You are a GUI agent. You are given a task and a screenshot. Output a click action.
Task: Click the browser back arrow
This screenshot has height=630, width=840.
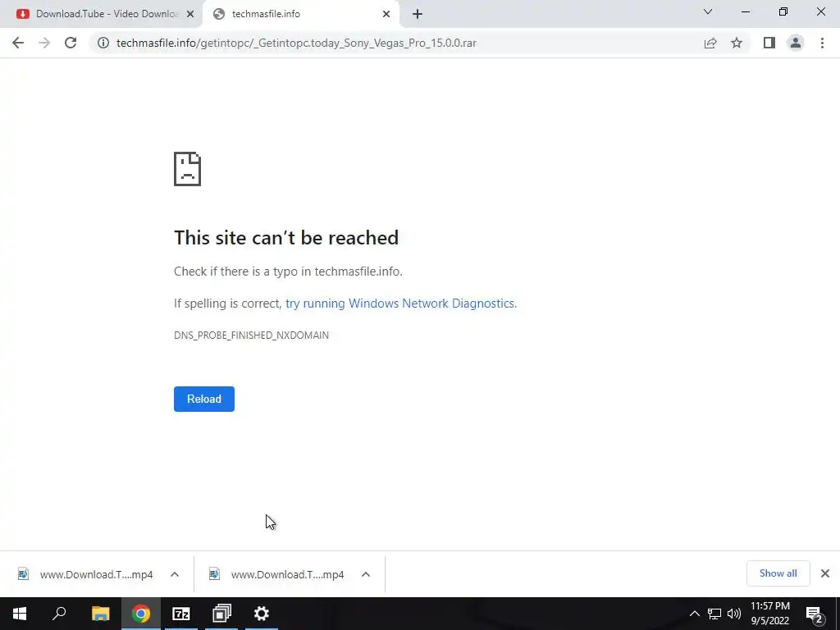18,43
